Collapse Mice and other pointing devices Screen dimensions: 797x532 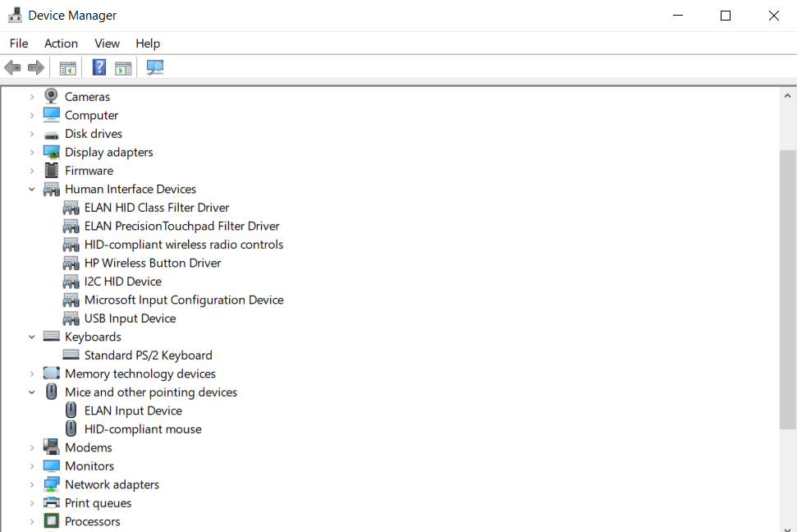coord(31,392)
